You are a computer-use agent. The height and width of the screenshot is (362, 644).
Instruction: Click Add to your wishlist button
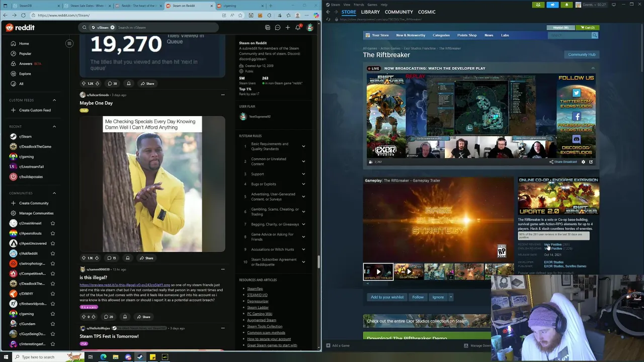coord(387,297)
